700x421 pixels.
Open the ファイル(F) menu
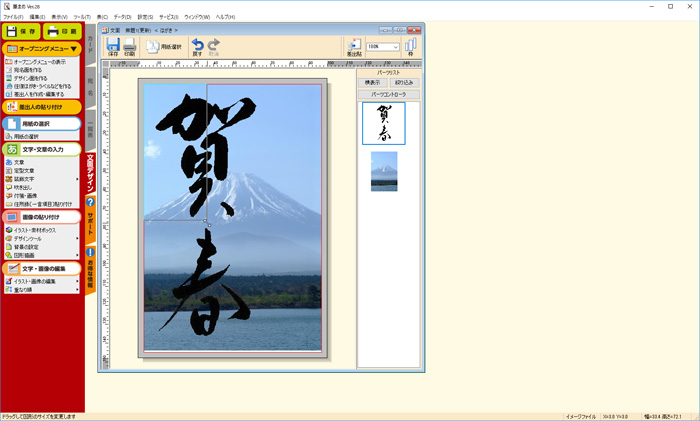click(13, 17)
